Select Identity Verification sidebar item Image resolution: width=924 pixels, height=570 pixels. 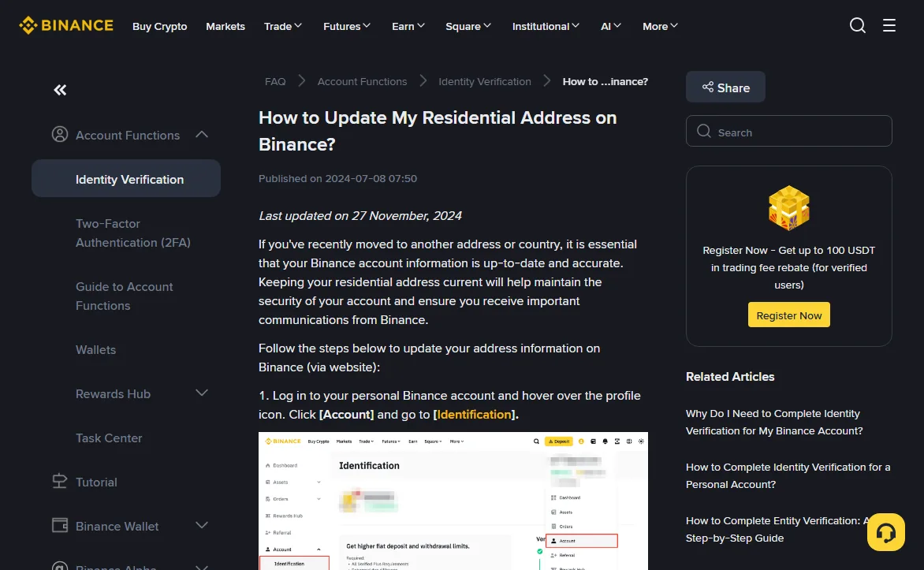tap(126, 179)
